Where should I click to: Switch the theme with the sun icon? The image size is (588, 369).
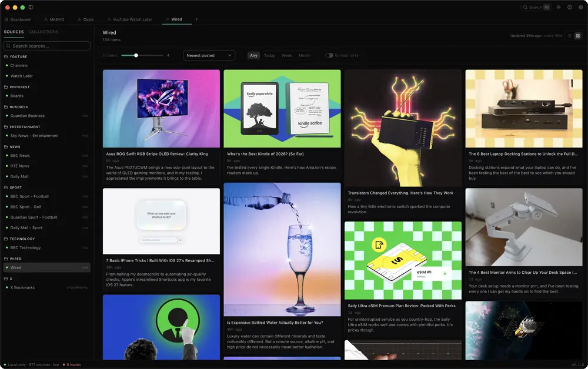[559, 7]
